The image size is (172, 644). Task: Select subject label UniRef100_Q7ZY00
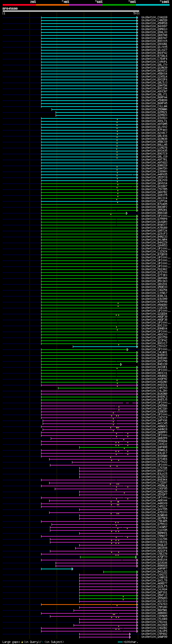154,272
